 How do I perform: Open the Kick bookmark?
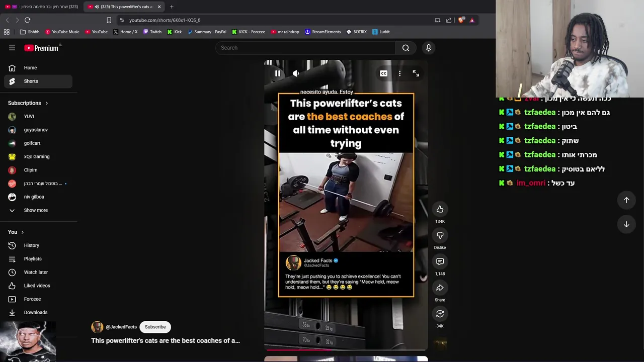pos(175,32)
